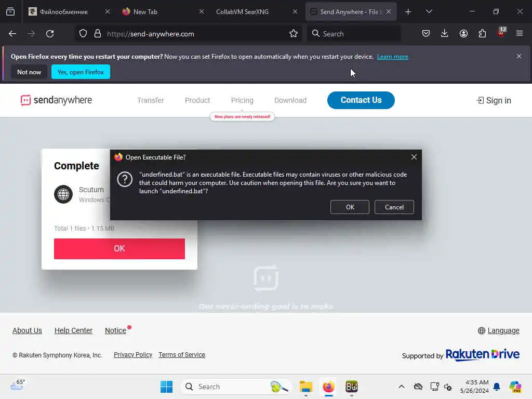Open the tracking protection shield icon

83,34
